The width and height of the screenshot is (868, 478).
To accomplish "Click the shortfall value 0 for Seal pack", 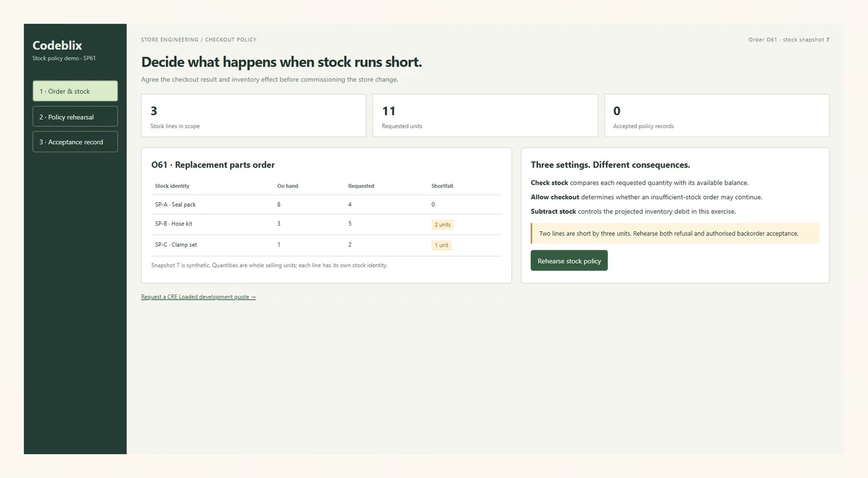I will (x=433, y=205).
